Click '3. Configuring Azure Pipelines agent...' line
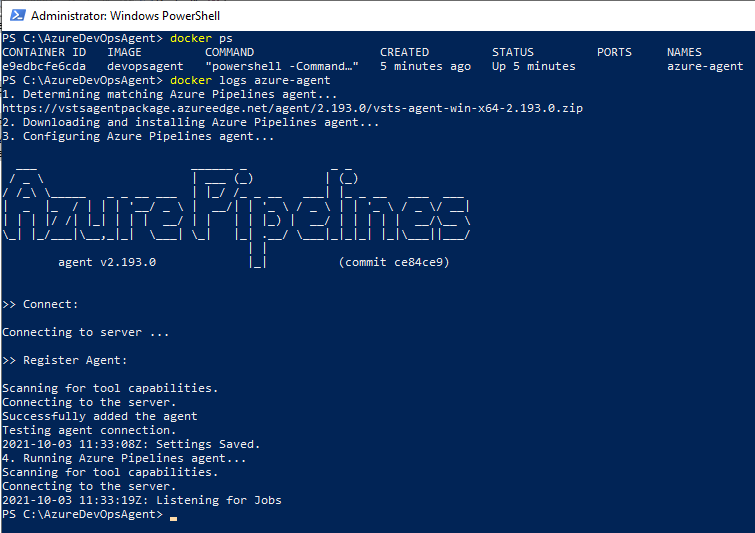The image size is (755, 533). [138, 136]
